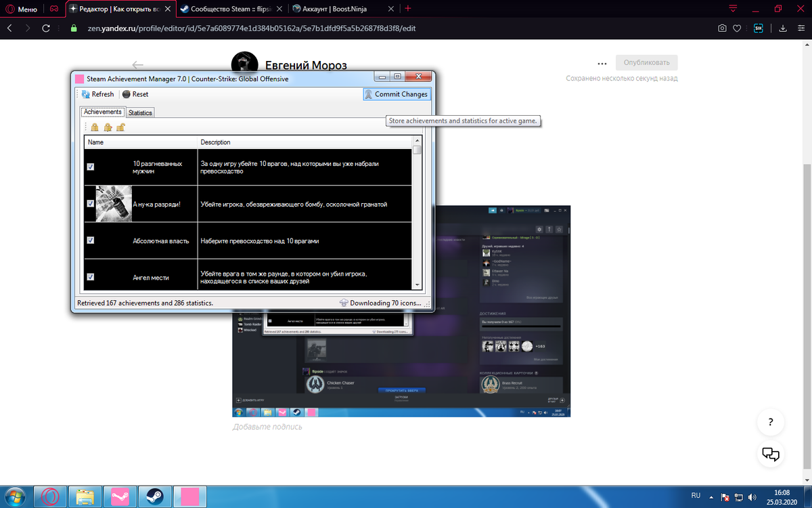Switch to the 'Аккаунт | Boost.Ninja' browser tab
The width and height of the screenshot is (812, 508).
343,9
